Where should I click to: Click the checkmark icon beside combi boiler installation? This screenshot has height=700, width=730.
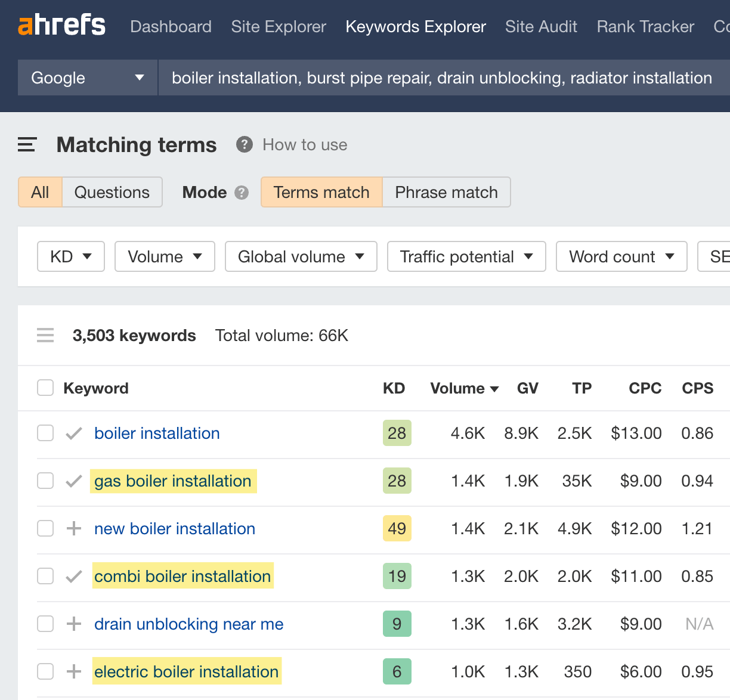tap(73, 576)
